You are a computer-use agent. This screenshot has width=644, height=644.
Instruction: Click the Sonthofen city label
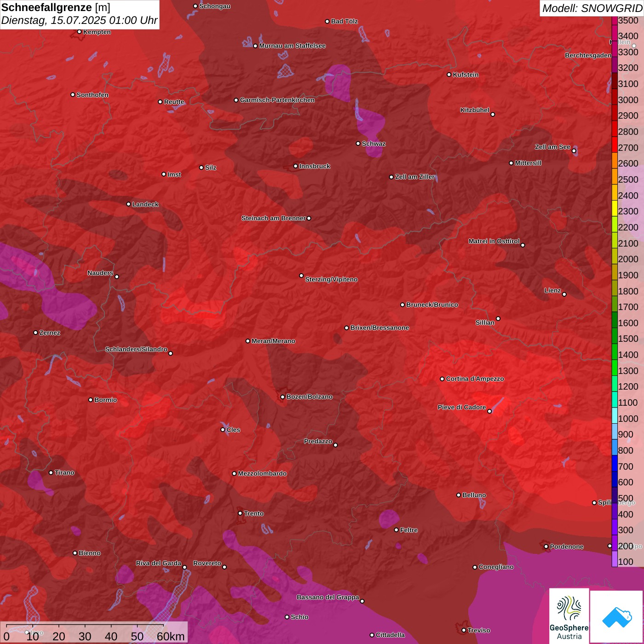click(x=92, y=95)
